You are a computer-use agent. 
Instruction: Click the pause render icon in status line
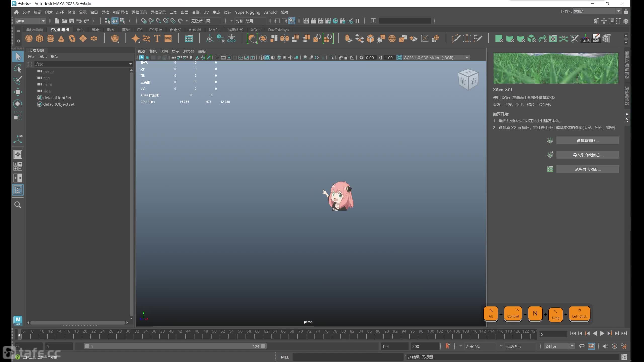point(357,21)
